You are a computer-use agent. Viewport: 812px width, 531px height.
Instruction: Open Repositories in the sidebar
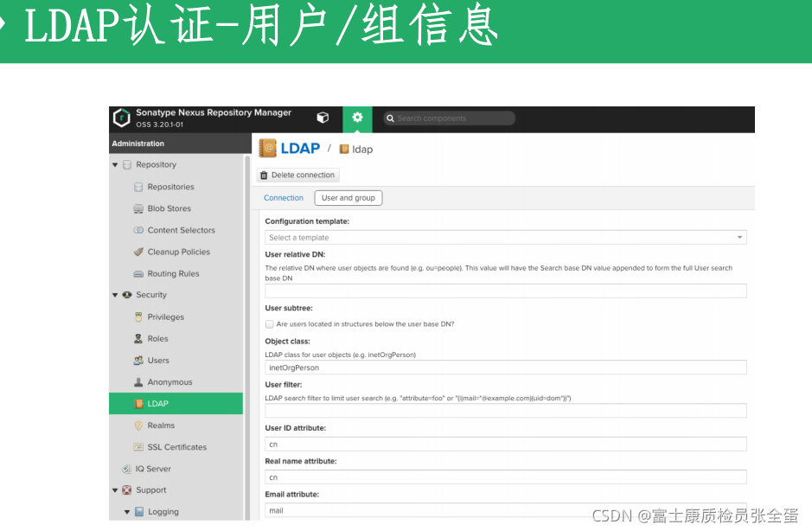coord(171,187)
